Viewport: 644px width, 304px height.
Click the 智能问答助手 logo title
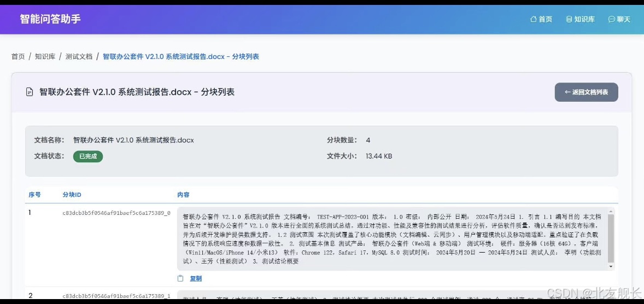pyautogui.click(x=50, y=19)
